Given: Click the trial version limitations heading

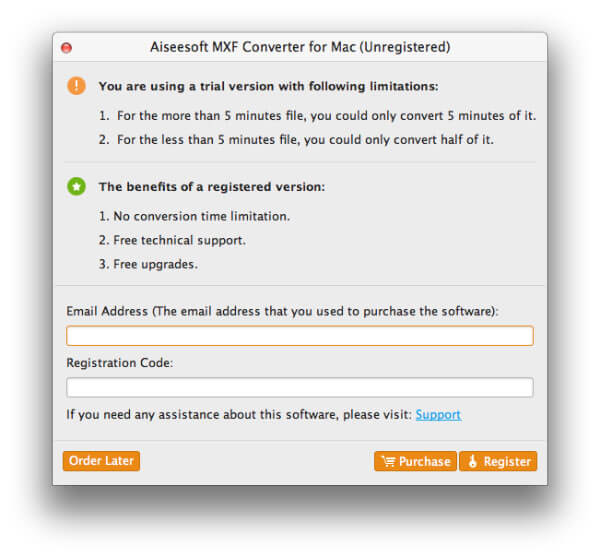Looking at the screenshot, I should click(x=268, y=86).
